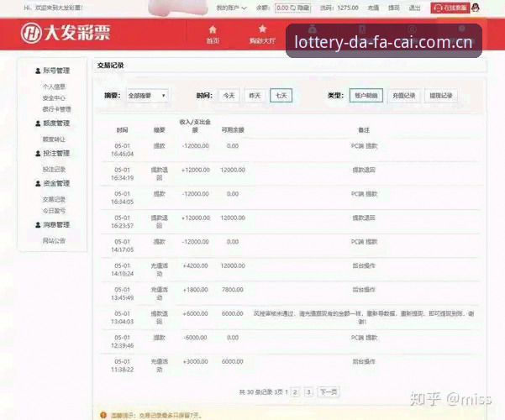Click the -6000.00 amount cell

196,338
